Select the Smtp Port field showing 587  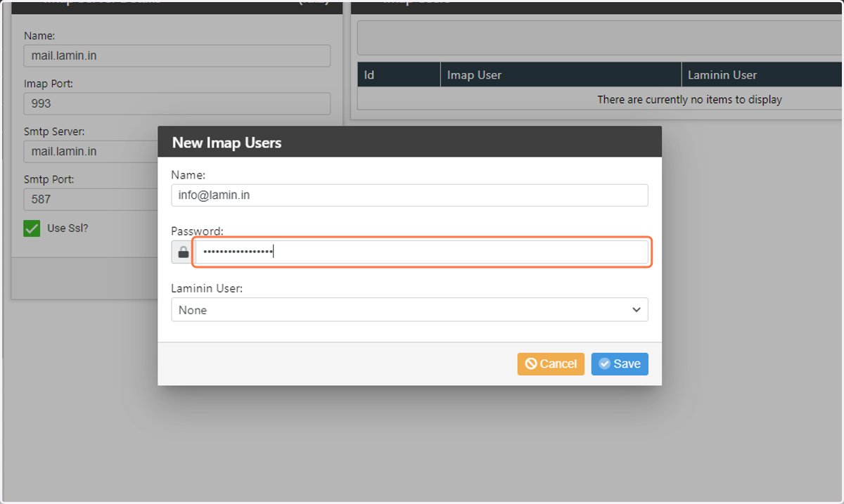91,199
